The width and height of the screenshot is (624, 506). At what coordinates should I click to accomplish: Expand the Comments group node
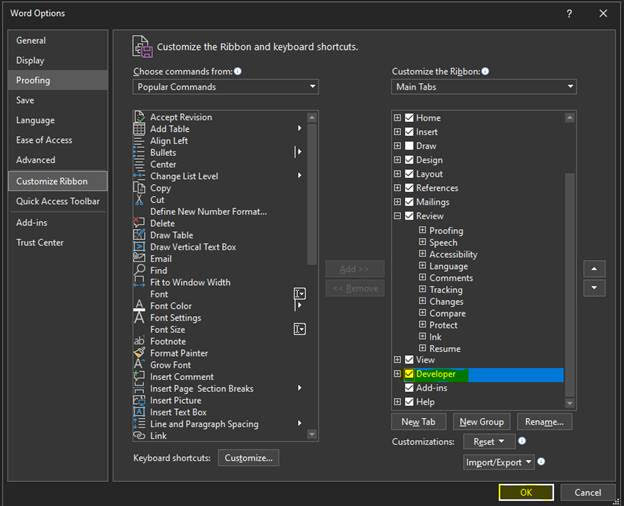[x=422, y=277]
